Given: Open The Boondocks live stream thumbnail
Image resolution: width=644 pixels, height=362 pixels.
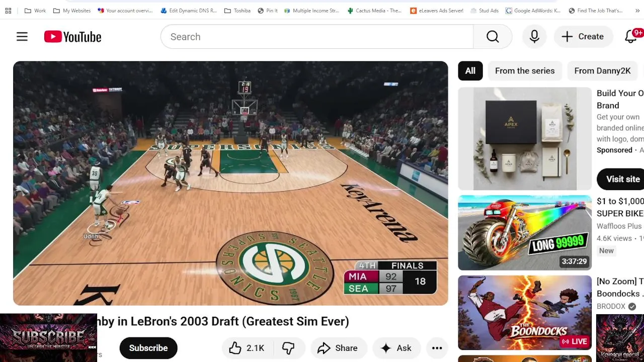Looking at the screenshot, I should (525, 313).
